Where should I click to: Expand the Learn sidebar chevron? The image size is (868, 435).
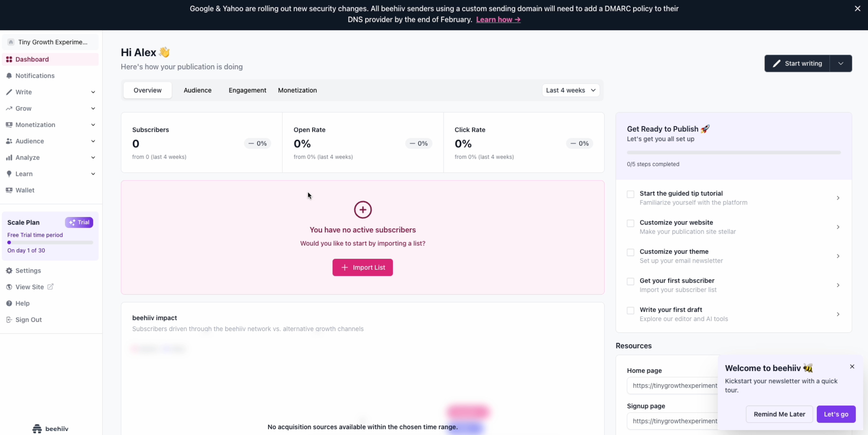click(93, 174)
